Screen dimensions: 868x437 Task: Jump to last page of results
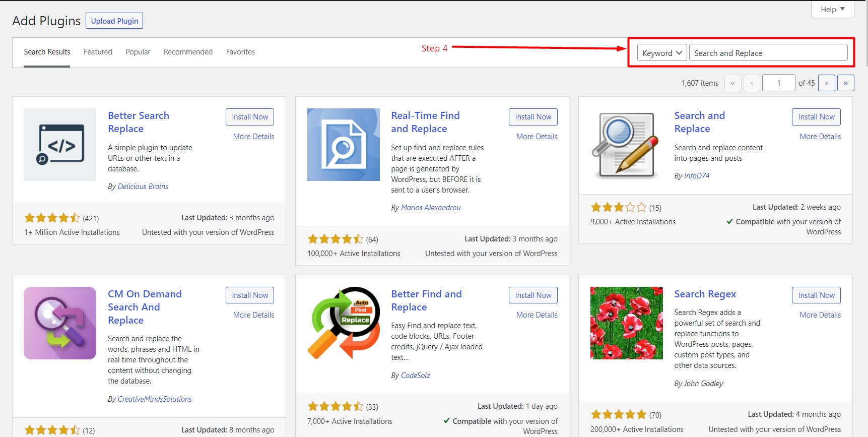(846, 83)
